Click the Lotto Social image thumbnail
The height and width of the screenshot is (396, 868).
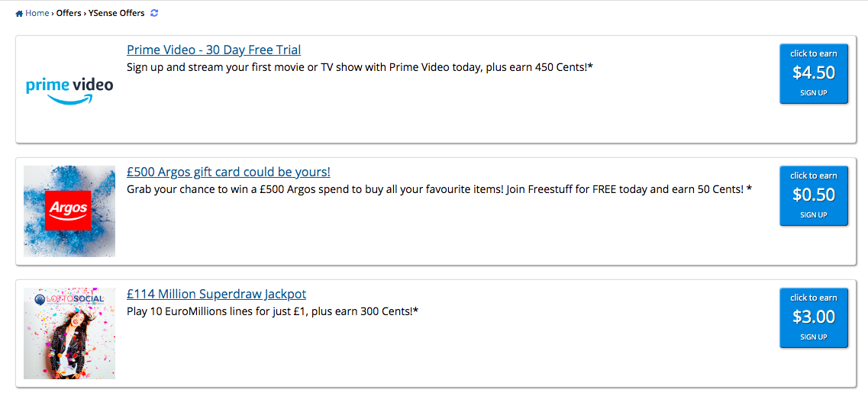pos(69,333)
